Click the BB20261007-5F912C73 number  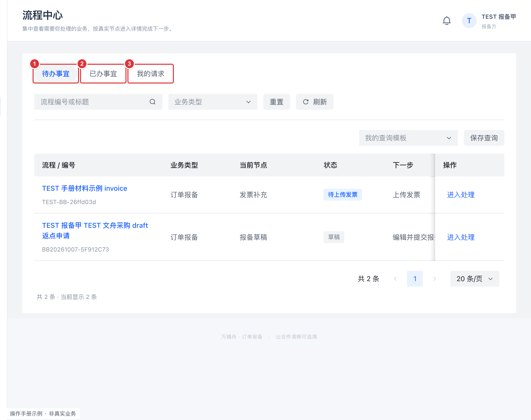tap(76, 250)
